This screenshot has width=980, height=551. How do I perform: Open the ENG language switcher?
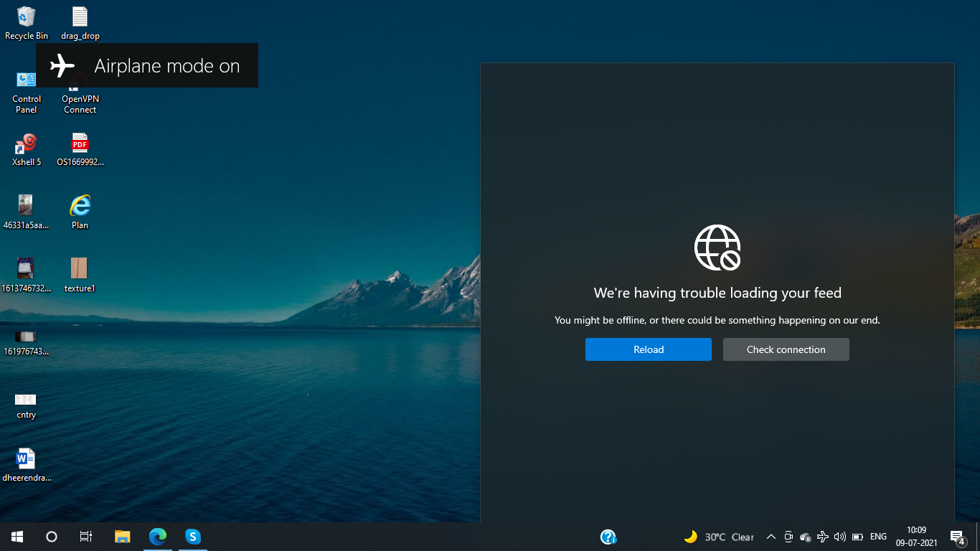coord(878,537)
